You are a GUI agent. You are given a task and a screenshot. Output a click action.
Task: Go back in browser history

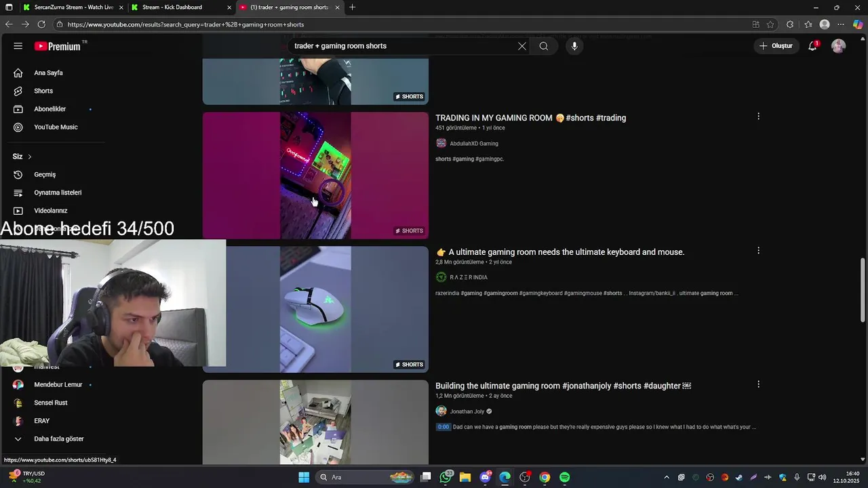tap(9, 24)
